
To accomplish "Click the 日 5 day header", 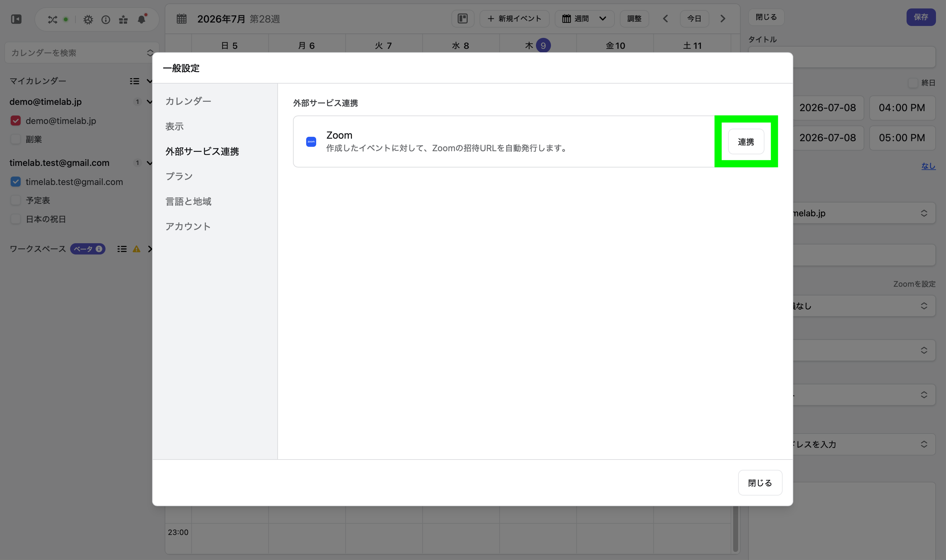I will [x=229, y=46].
